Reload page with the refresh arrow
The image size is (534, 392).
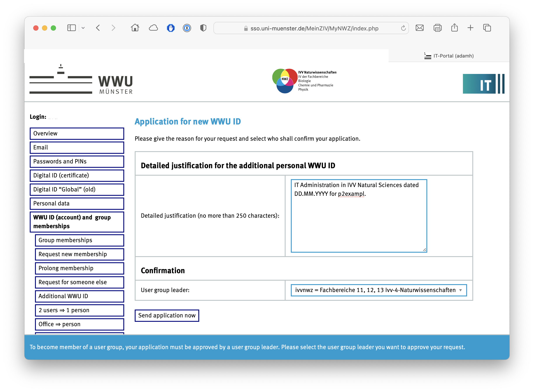tap(403, 28)
